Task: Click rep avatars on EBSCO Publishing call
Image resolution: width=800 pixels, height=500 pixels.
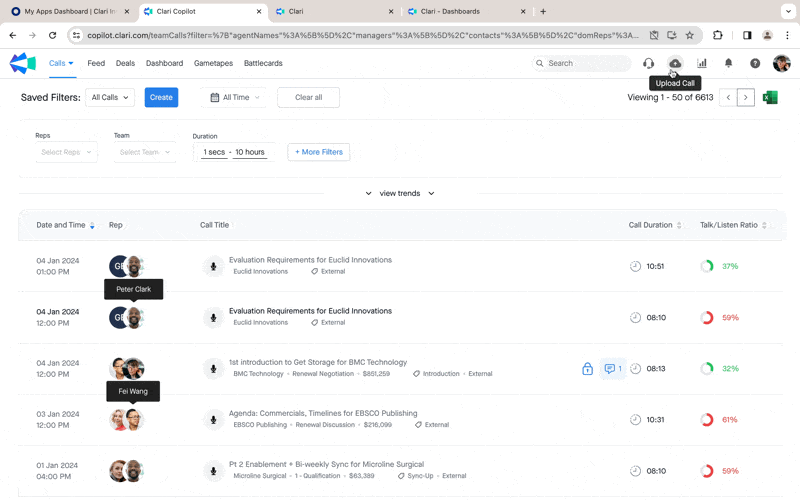Action: [x=127, y=420]
